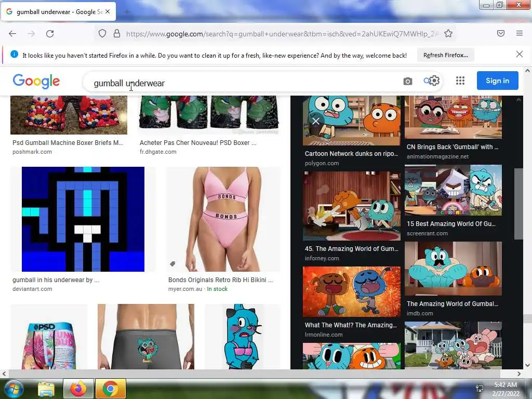
Task: Click the Firefox taskbar icon
Action: pyautogui.click(x=78, y=389)
